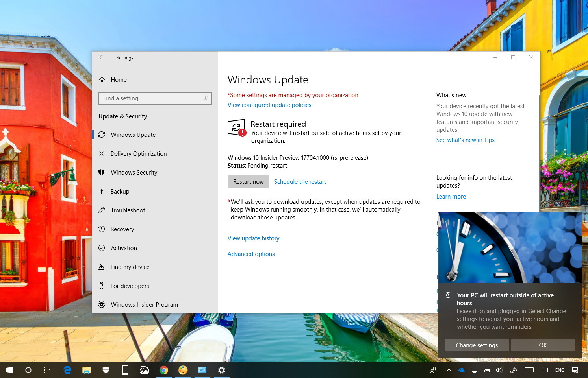Open Find my device
The width and height of the screenshot is (588, 378).
(x=130, y=267)
